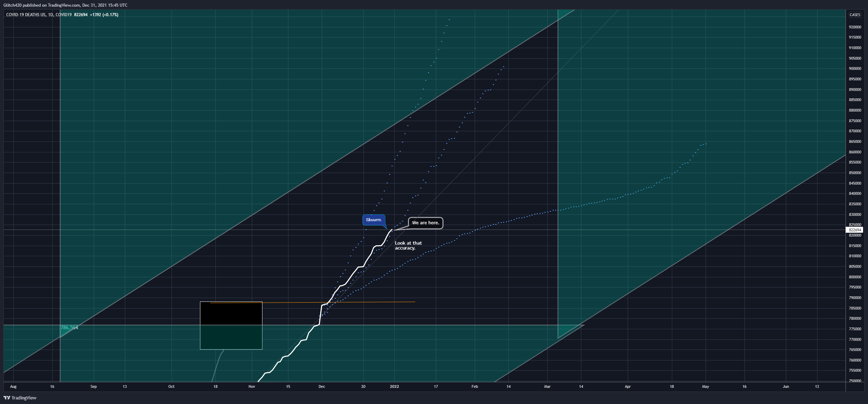Image resolution: width=868 pixels, height=404 pixels.
Task: Click the +1392 (+0.17%) change value
Action: (x=104, y=15)
